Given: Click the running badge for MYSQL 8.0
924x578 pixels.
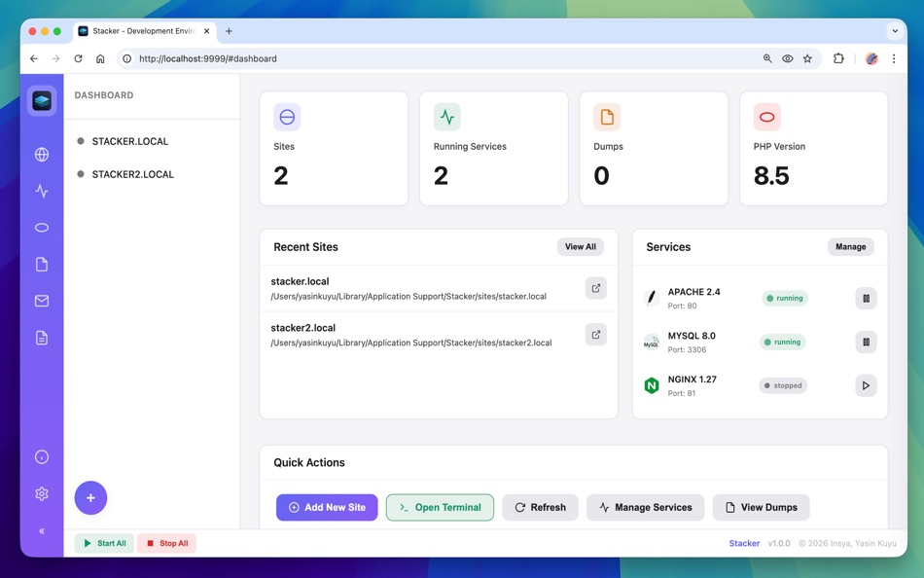Looking at the screenshot, I should [785, 342].
